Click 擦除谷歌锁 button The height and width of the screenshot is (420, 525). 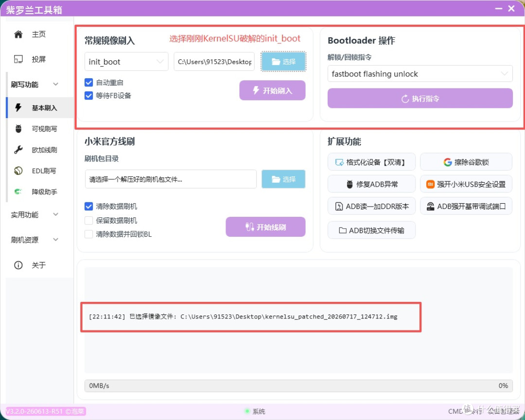pos(466,162)
